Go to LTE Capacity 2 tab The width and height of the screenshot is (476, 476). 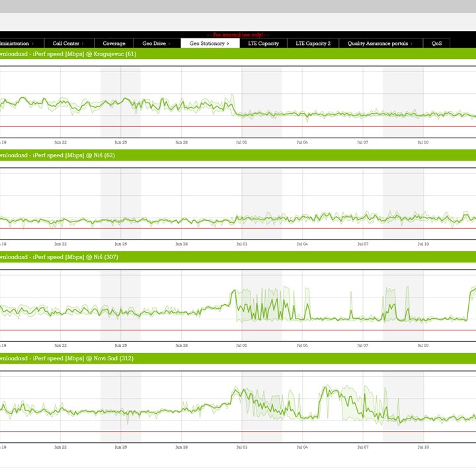click(x=313, y=44)
